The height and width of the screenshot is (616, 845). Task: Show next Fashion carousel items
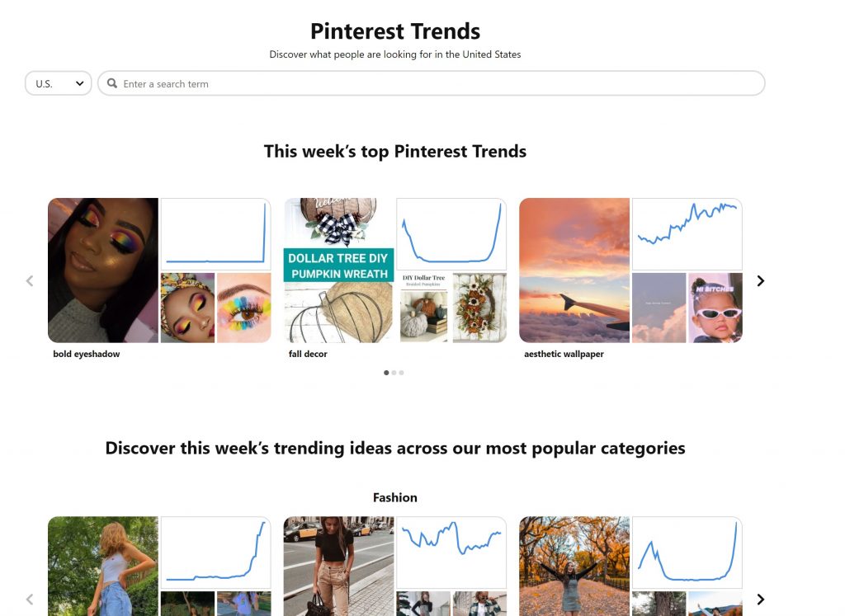coord(760,600)
